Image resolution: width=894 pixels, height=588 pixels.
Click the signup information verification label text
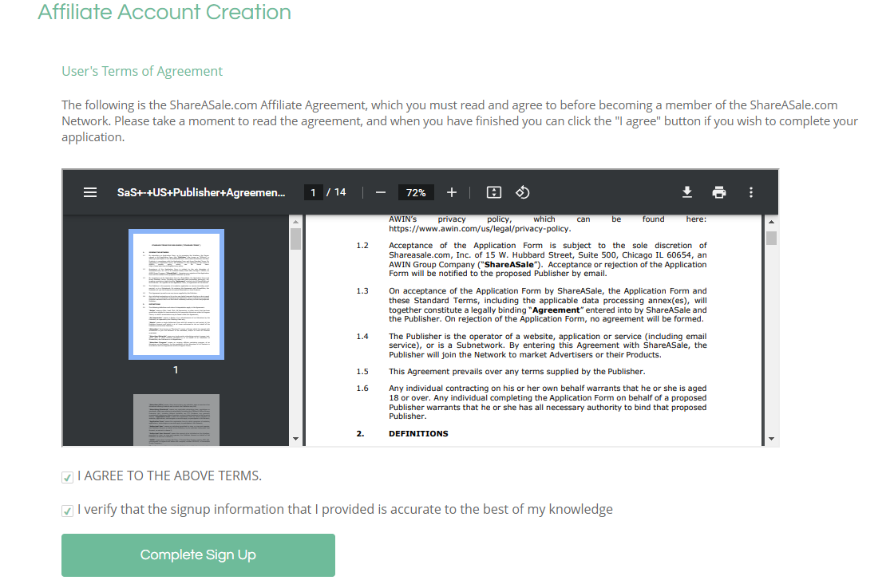click(346, 509)
